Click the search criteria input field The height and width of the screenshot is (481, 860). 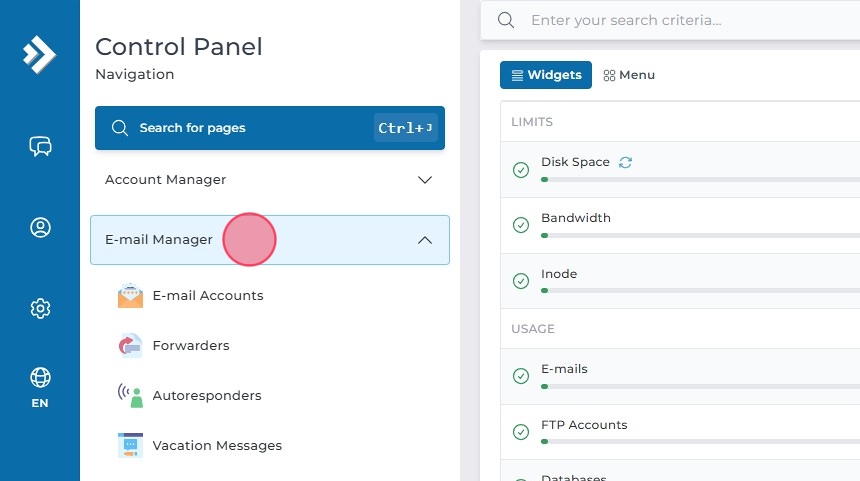pos(690,20)
